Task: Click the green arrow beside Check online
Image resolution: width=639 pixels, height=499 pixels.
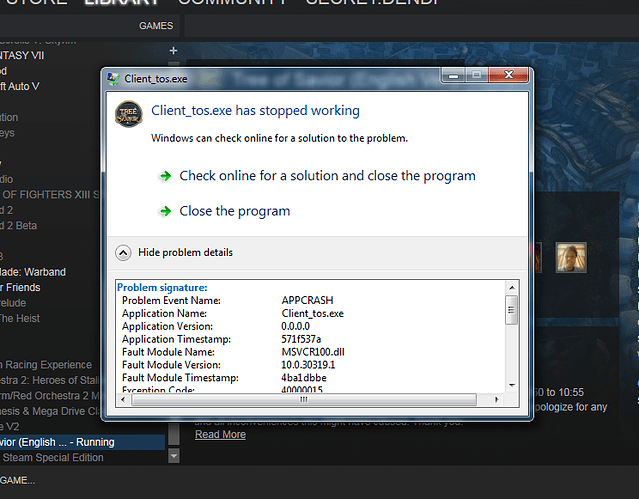Action: (165, 176)
